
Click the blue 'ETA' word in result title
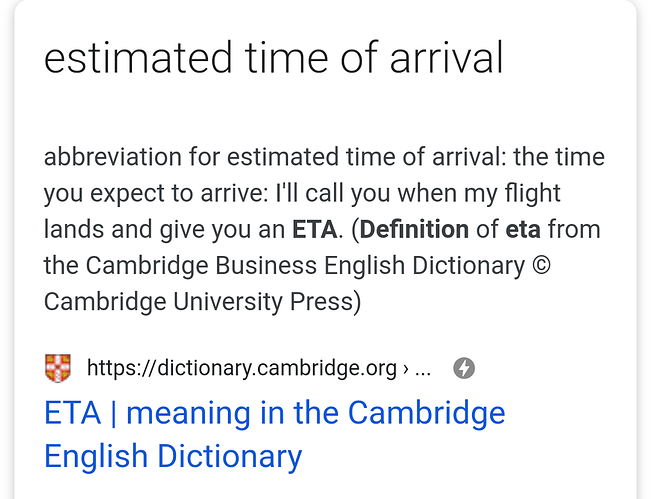pyautogui.click(x=72, y=413)
